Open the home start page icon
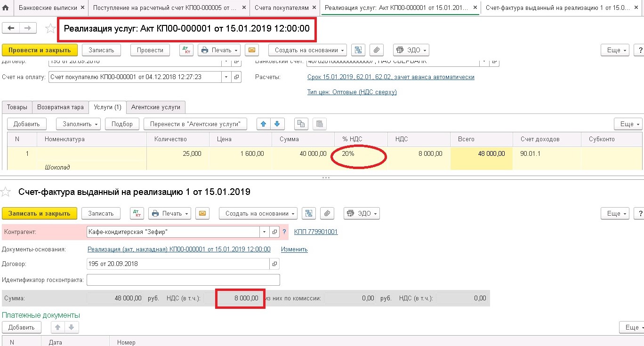The image size is (644, 346). point(6,8)
